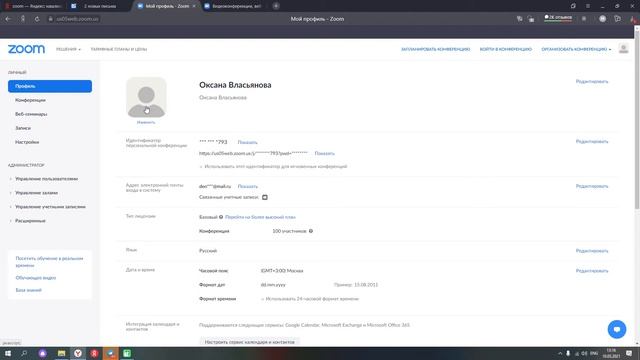Click Запланировать конференцию link
Viewport: 640px width, 360px height.
point(436,49)
